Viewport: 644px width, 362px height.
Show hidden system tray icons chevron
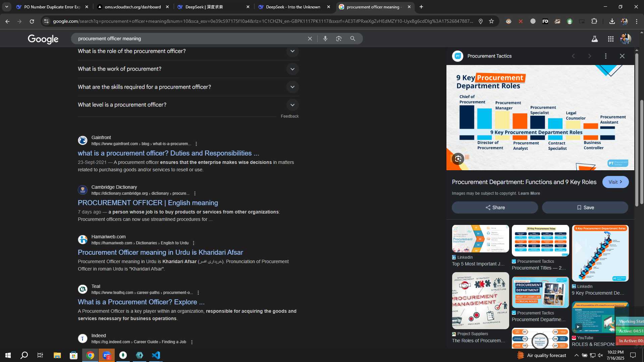tap(576, 355)
